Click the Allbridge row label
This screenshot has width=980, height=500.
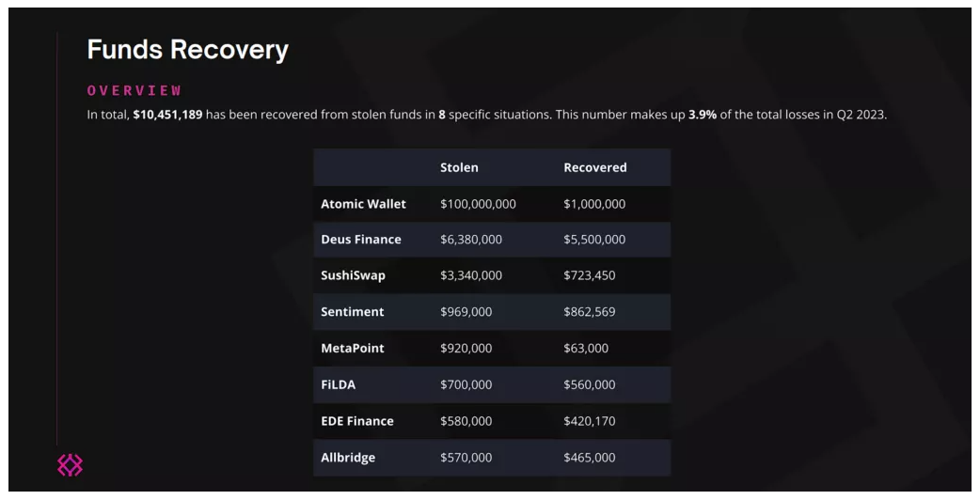[348, 458]
